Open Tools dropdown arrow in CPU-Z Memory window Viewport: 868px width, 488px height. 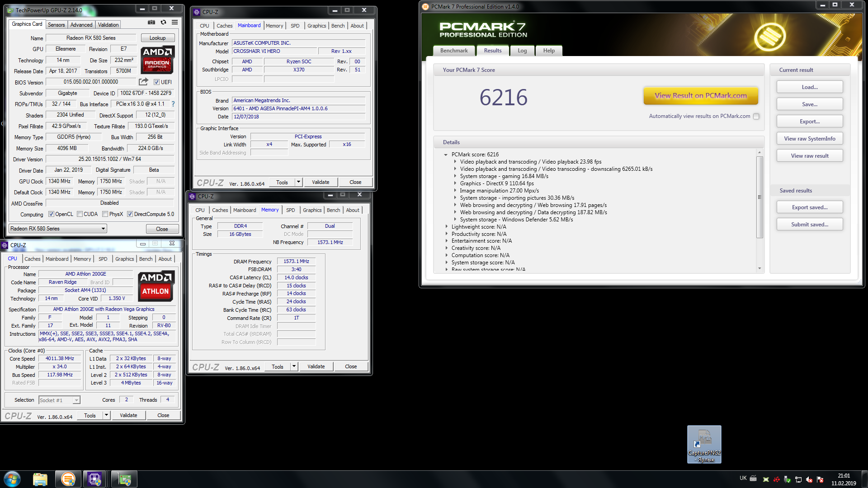point(294,366)
